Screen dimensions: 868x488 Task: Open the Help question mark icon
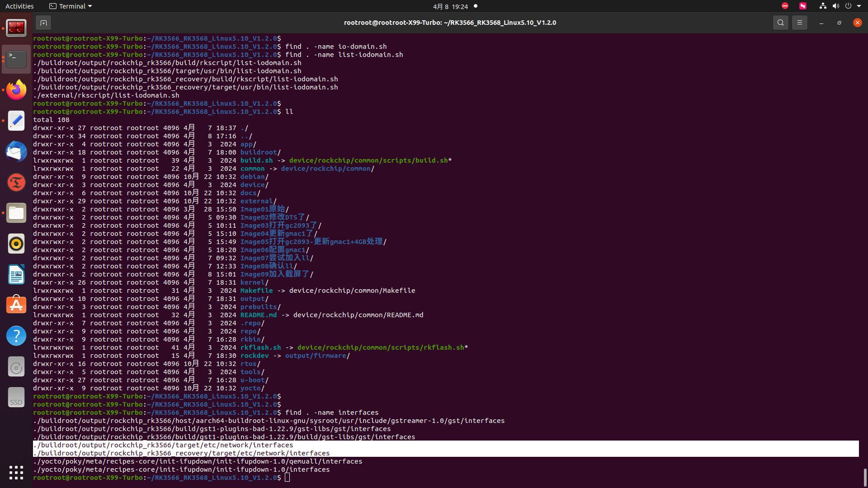(x=16, y=336)
